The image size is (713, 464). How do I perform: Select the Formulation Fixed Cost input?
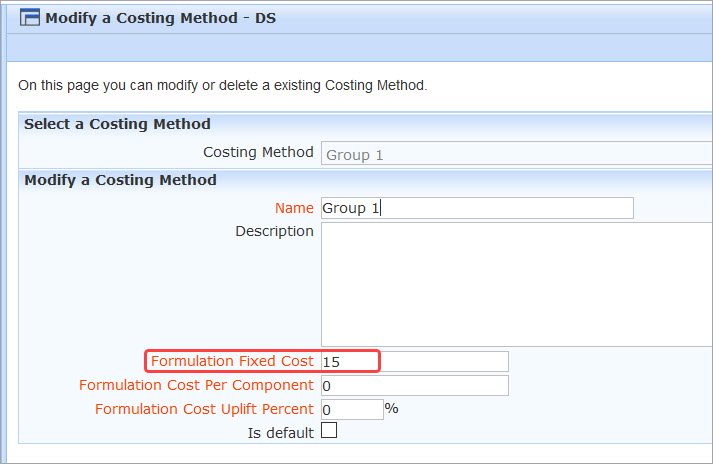click(415, 362)
